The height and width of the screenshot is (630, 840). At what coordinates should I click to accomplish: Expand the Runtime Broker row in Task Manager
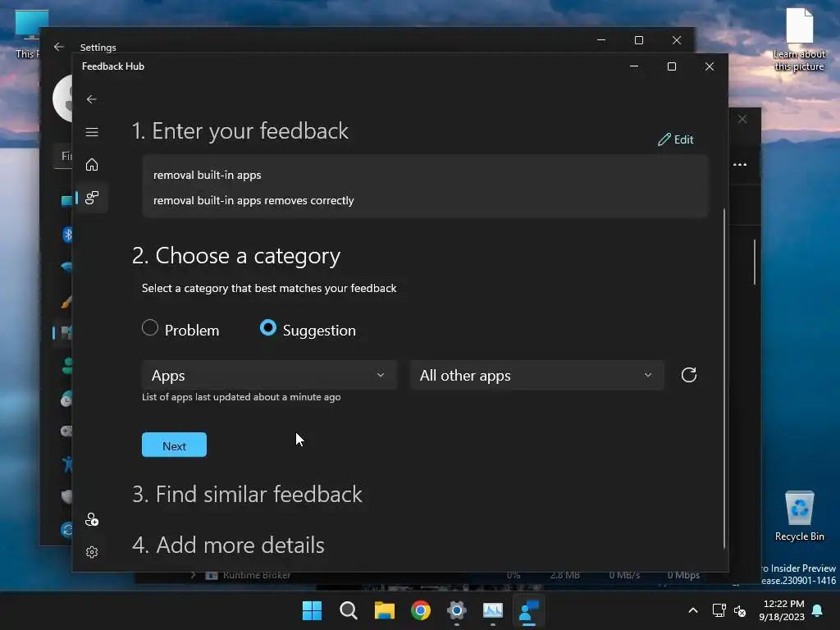(194, 575)
